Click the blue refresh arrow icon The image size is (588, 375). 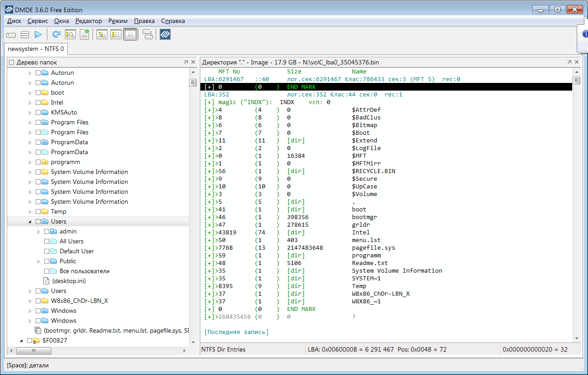pos(56,34)
